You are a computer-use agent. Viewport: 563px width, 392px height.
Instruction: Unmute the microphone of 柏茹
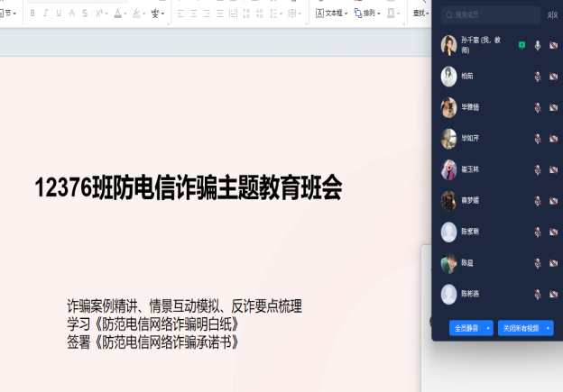(538, 77)
